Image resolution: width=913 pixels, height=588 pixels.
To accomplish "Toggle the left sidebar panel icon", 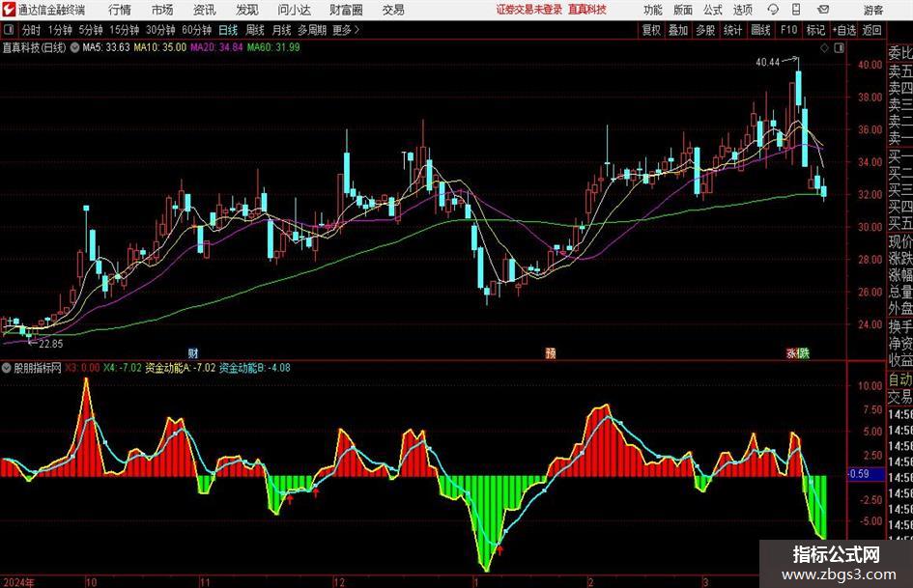I will pyautogui.click(x=9, y=30).
